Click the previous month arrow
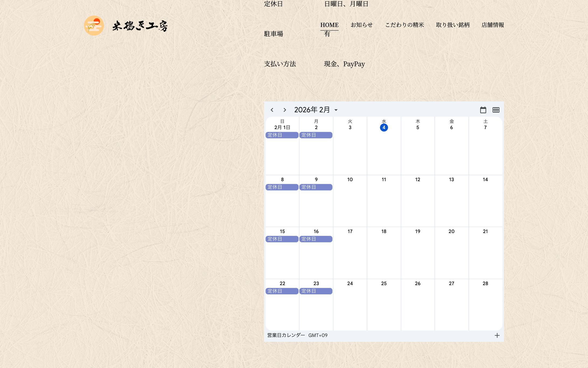588x368 pixels. 272,110
